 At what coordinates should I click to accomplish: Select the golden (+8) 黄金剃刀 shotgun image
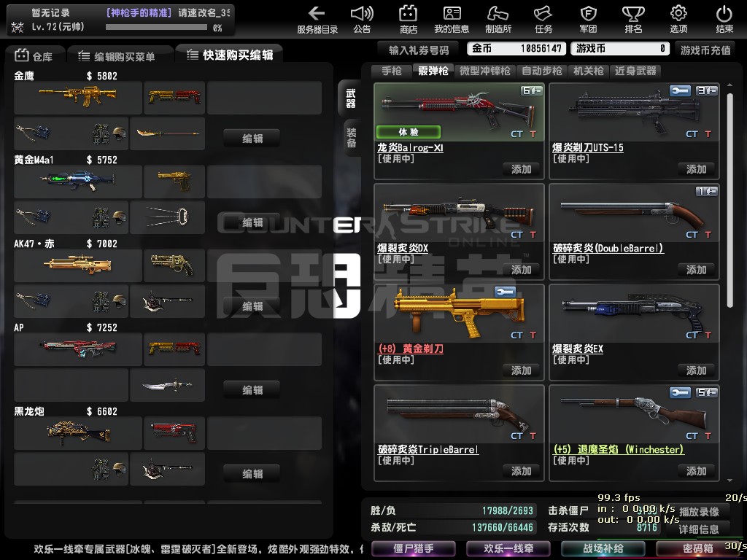[x=459, y=314]
